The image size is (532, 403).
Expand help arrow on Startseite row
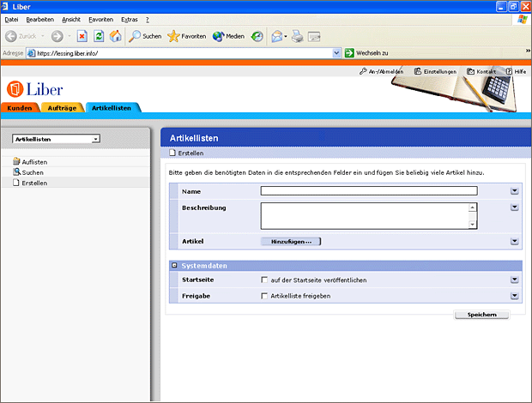514,280
